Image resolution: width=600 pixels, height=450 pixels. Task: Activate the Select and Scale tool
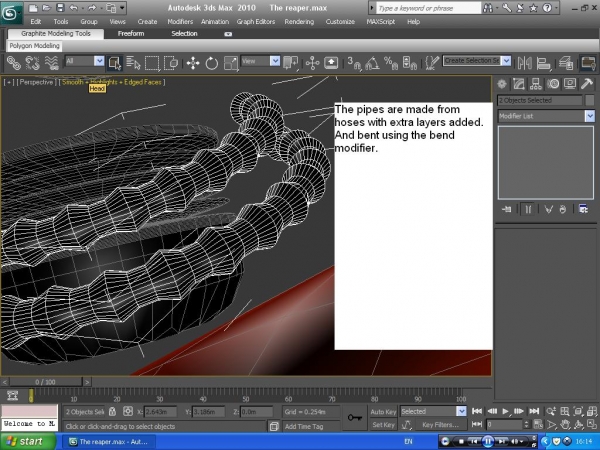click(x=231, y=63)
